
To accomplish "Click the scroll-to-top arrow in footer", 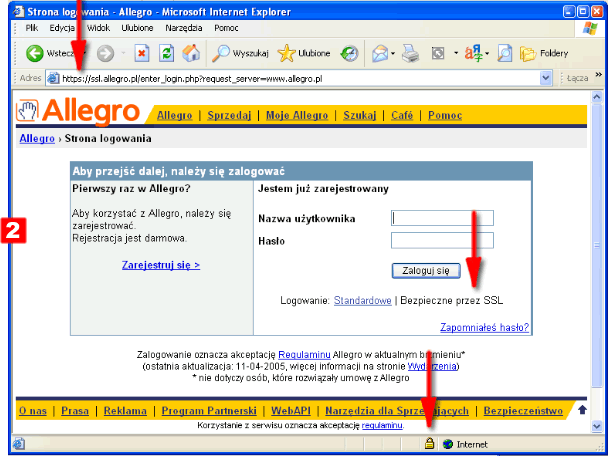I will click(x=582, y=409).
